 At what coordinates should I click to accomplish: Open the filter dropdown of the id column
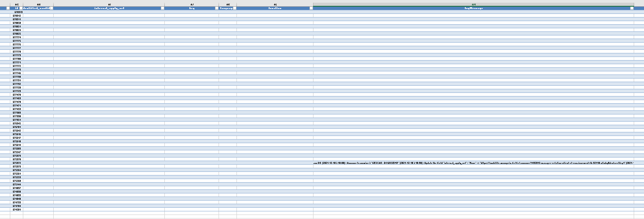[x=20, y=8]
